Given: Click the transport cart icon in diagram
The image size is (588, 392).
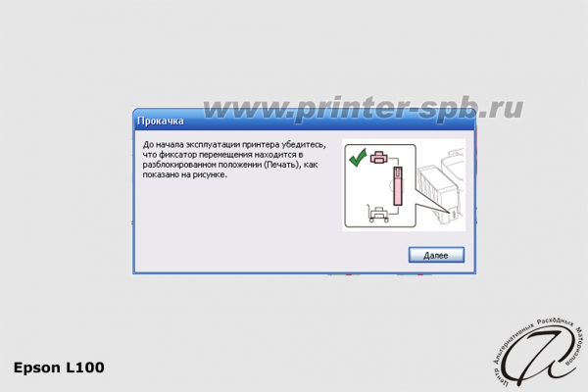Looking at the screenshot, I should click(378, 214).
